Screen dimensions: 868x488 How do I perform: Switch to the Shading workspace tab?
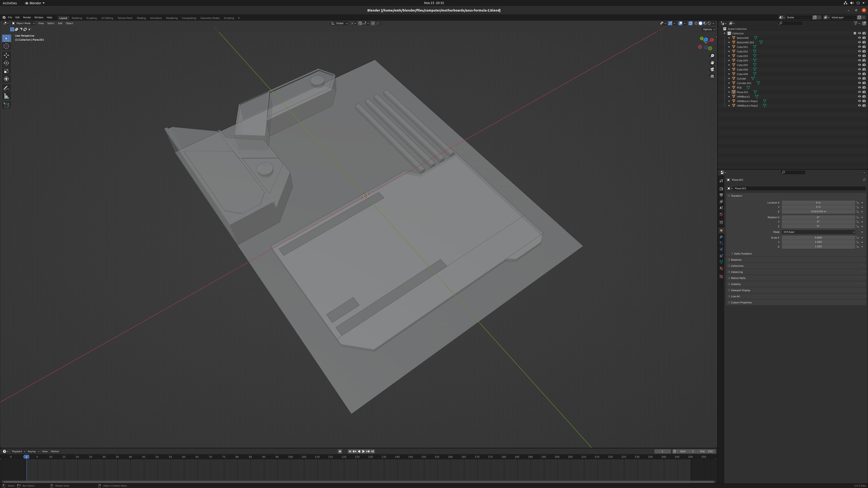141,18
